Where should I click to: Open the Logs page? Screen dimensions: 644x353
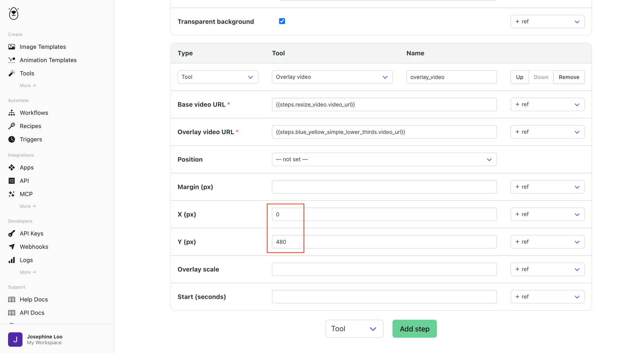(26, 260)
